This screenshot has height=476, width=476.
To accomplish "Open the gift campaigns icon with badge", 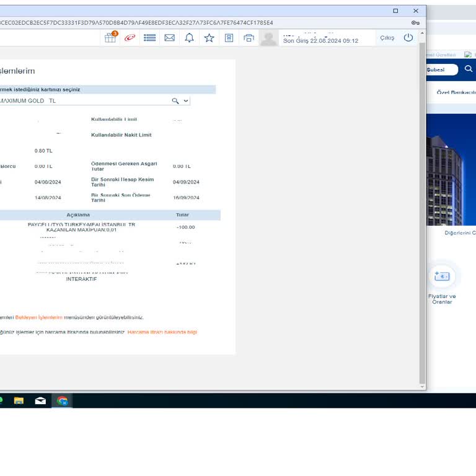I will pos(110,38).
